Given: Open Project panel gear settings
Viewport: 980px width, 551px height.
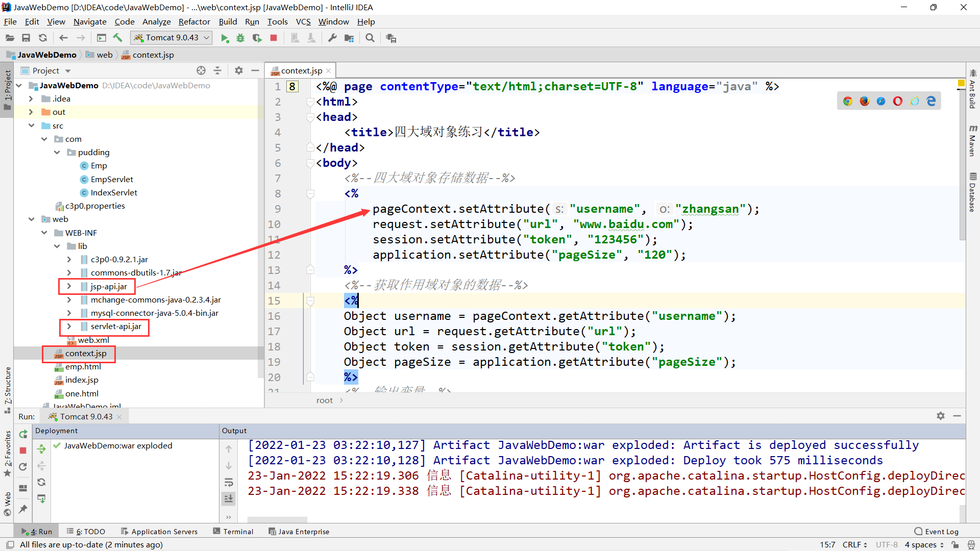Looking at the screenshot, I should [238, 70].
